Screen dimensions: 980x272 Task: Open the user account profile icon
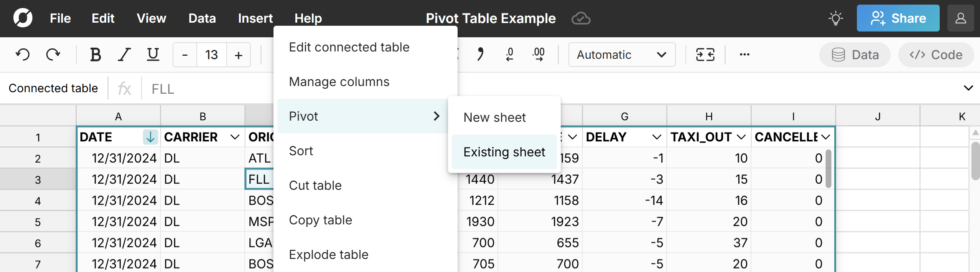pos(960,18)
